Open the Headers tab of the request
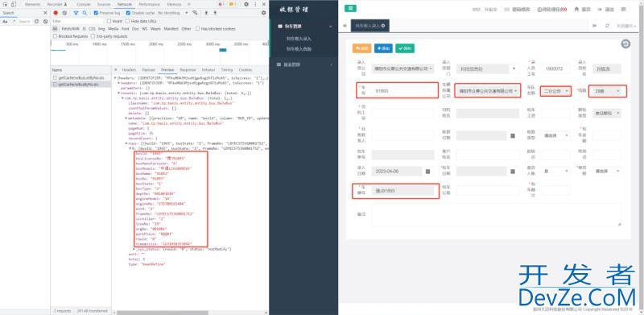Image resolution: width=644 pixels, height=315 pixels. [x=129, y=70]
